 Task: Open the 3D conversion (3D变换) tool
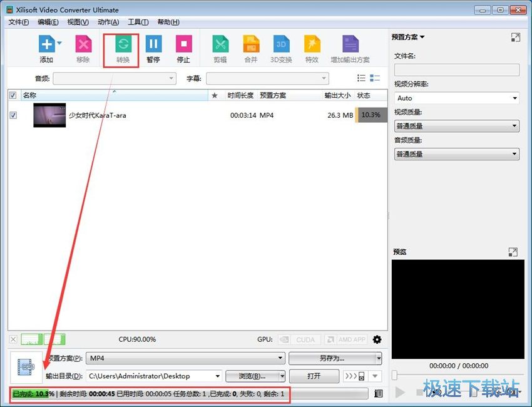tap(281, 44)
